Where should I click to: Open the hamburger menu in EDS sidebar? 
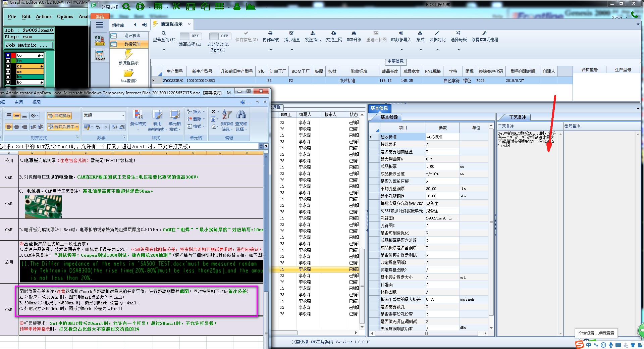pos(99,25)
